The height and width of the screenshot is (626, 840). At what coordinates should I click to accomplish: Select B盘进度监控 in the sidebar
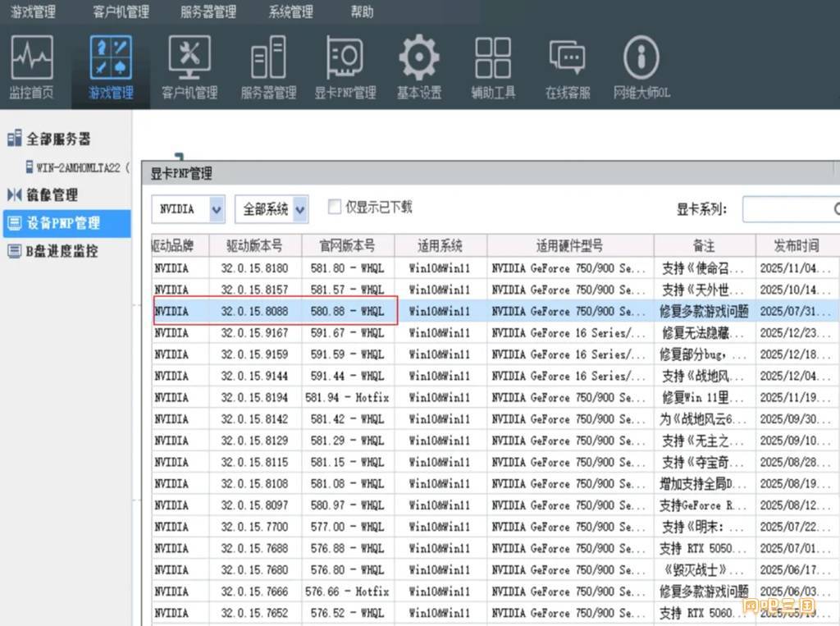[62, 251]
